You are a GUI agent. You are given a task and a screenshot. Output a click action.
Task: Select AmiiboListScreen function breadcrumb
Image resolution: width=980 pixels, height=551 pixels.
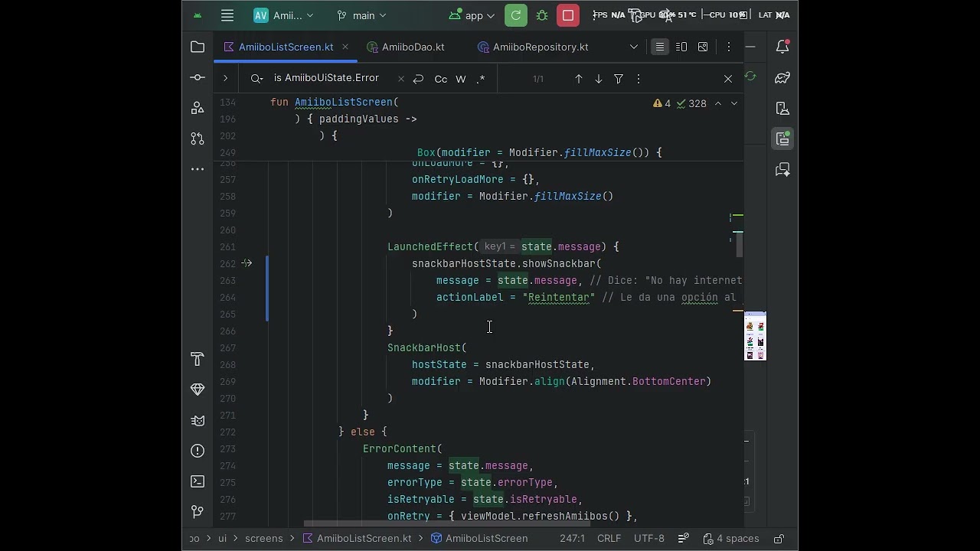479,539
